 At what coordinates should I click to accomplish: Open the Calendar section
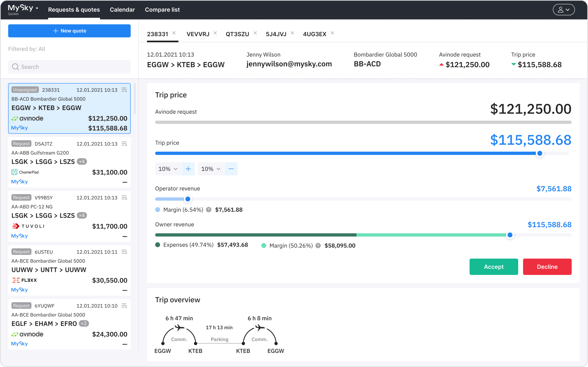(122, 10)
